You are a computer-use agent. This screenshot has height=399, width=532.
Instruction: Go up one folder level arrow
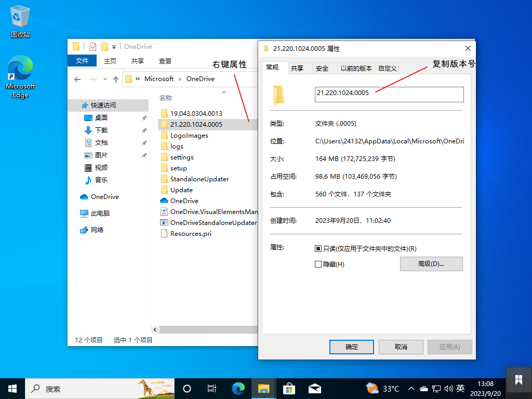[x=116, y=79]
